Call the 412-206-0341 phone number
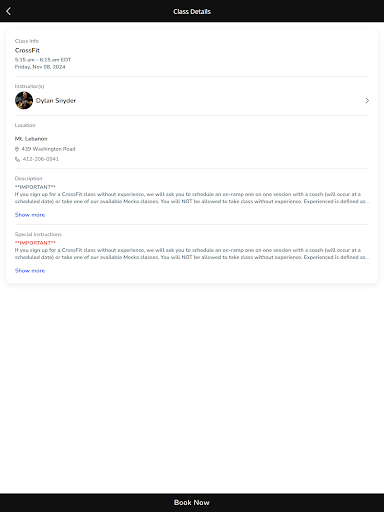 (x=41, y=159)
